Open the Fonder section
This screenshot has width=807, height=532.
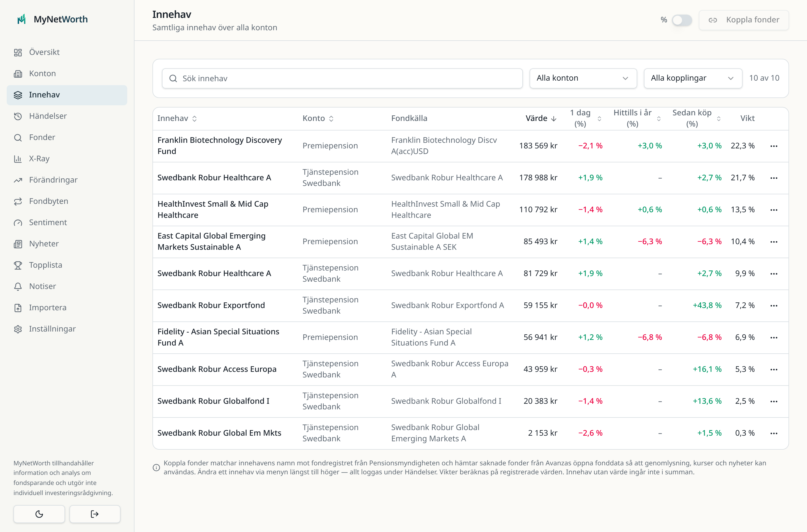tap(67, 137)
